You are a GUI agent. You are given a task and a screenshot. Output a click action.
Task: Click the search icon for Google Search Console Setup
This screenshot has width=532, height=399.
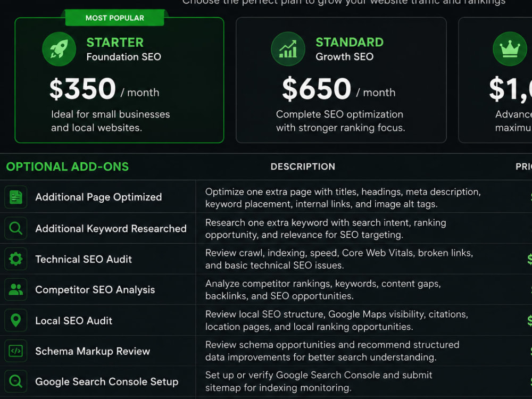15,381
